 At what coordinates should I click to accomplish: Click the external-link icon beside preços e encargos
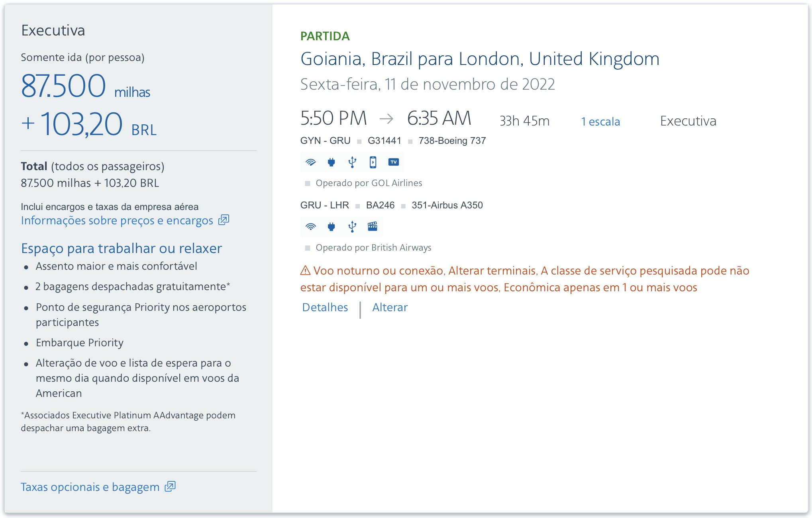click(x=224, y=220)
